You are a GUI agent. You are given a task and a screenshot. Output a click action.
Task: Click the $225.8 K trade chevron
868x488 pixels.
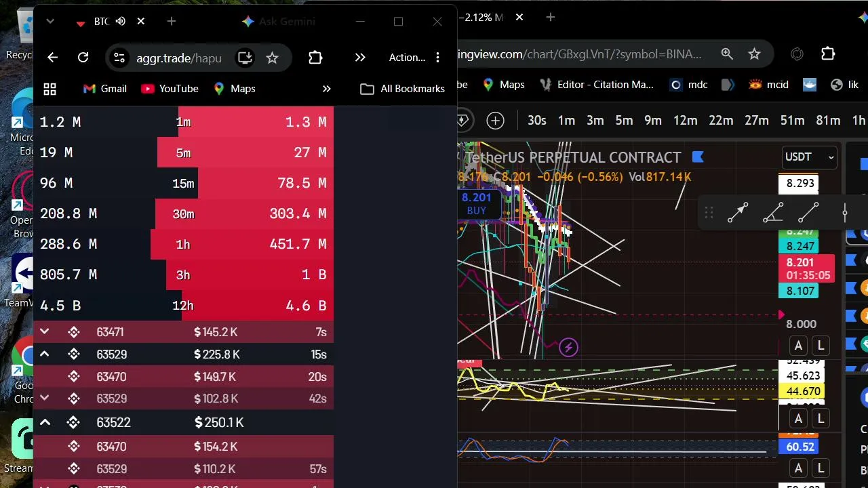[x=44, y=354]
